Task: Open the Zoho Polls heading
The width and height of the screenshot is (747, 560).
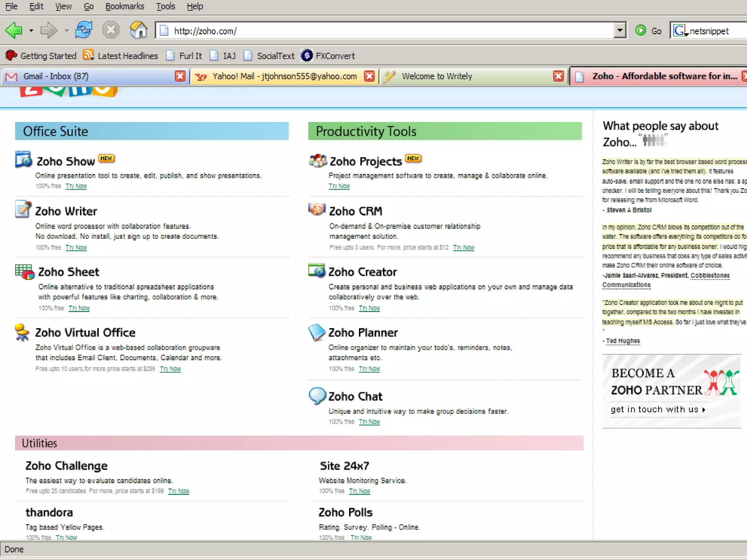Action: click(x=346, y=513)
